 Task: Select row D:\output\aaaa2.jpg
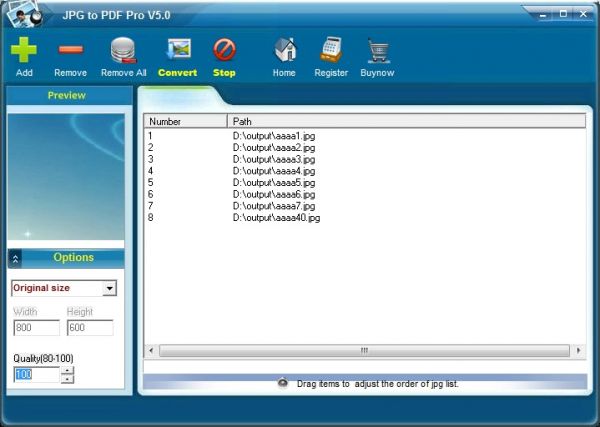click(x=274, y=147)
